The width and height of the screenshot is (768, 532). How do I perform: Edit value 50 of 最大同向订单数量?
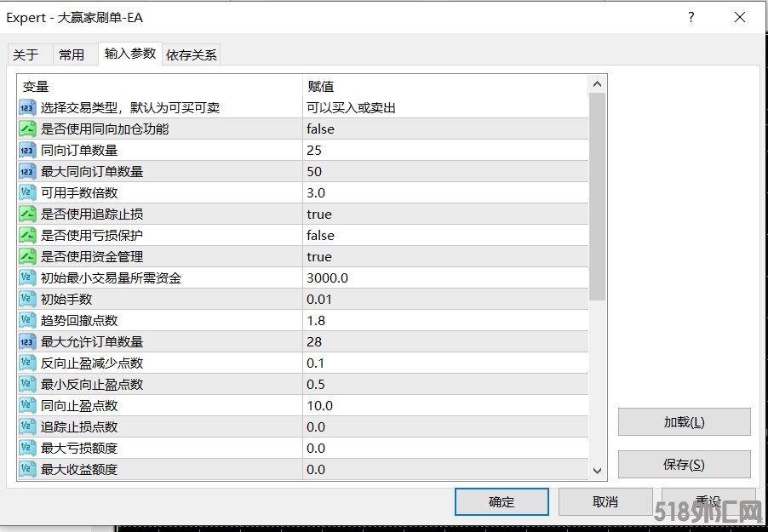(x=445, y=171)
